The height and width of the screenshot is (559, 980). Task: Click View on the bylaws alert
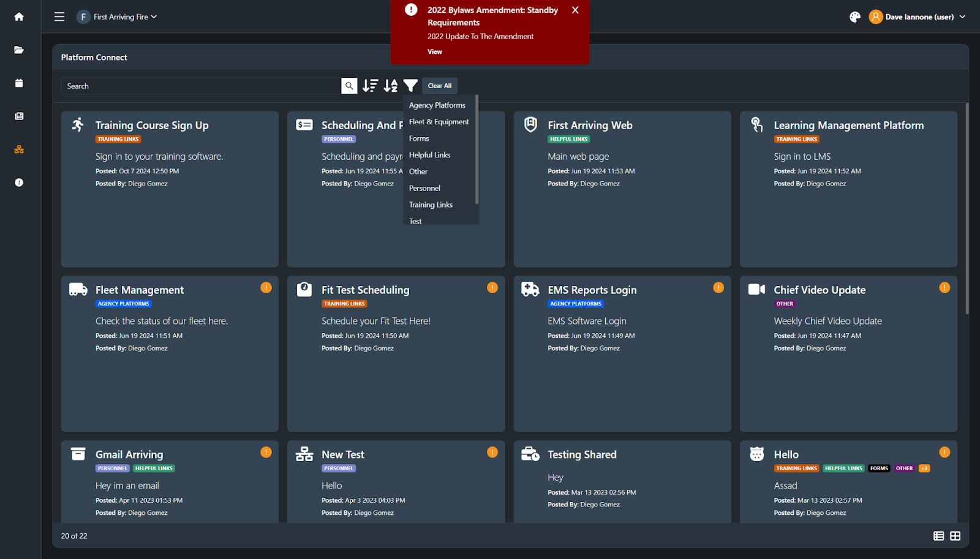(x=435, y=52)
